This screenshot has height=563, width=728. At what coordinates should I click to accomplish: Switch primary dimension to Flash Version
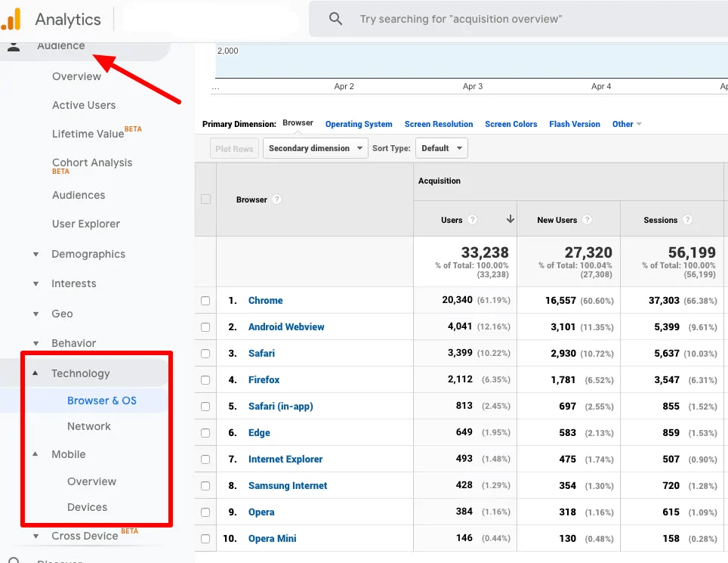point(575,124)
